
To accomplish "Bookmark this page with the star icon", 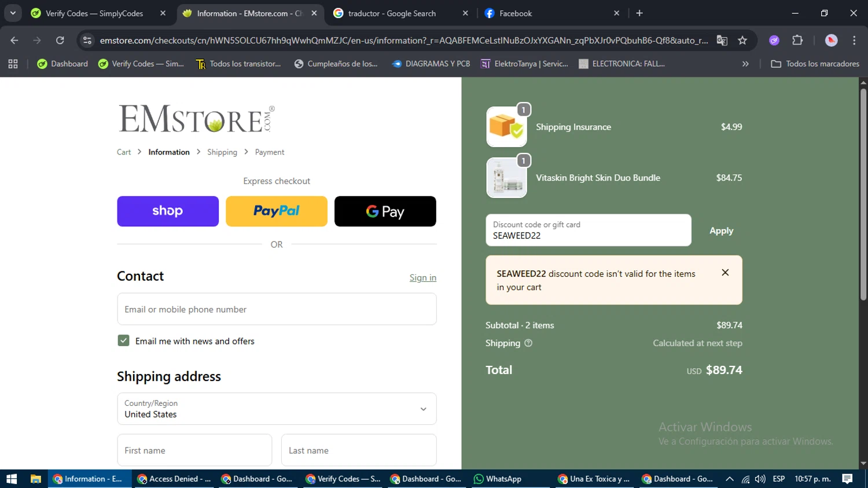I will pyautogui.click(x=742, y=40).
